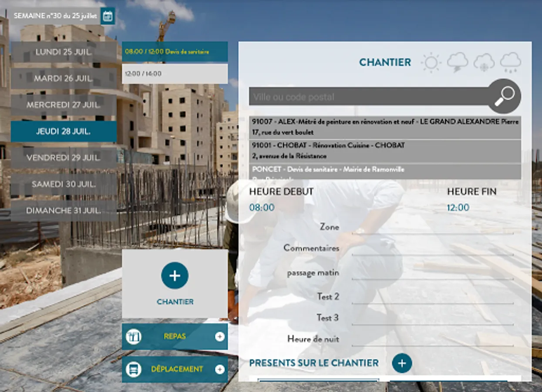Open the week calendar picker icon
The width and height of the screenshot is (542, 392).
pyautogui.click(x=108, y=16)
